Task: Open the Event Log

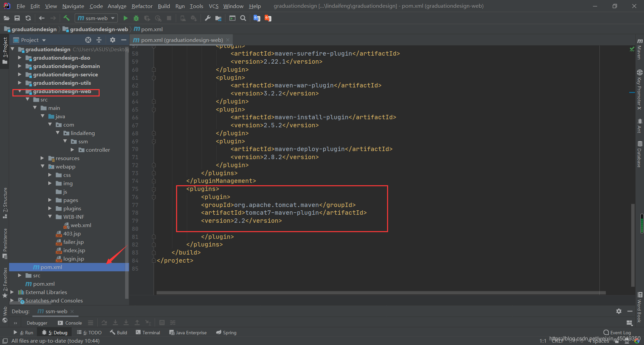Action: (617, 333)
